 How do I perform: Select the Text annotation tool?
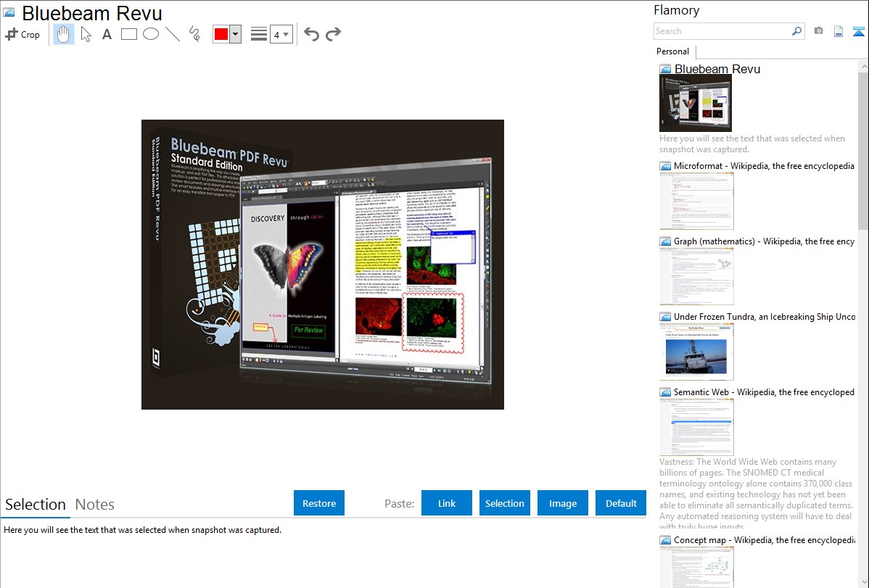(x=107, y=34)
